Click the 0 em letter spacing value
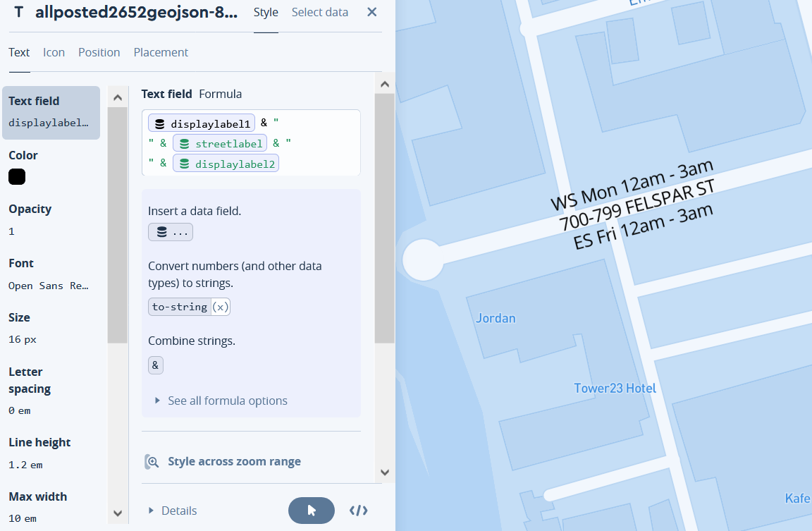The height and width of the screenshot is (531, 812). [x=19, y=411]
